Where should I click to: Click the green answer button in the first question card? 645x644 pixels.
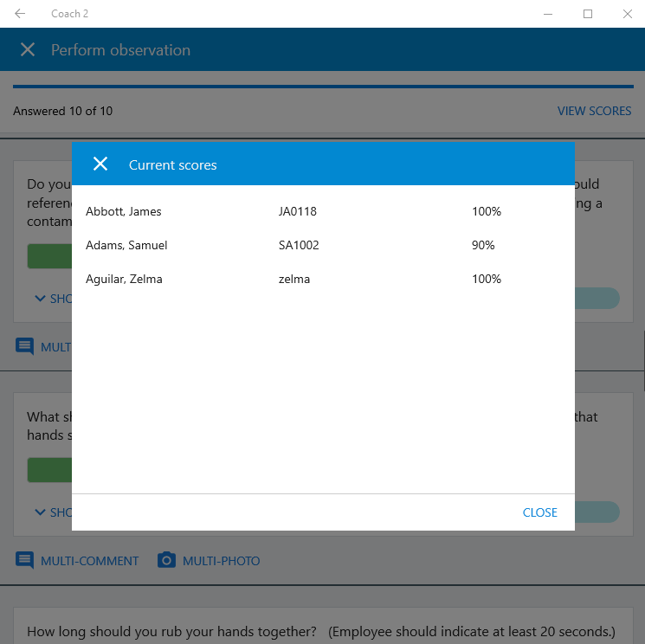click(49, 256)
